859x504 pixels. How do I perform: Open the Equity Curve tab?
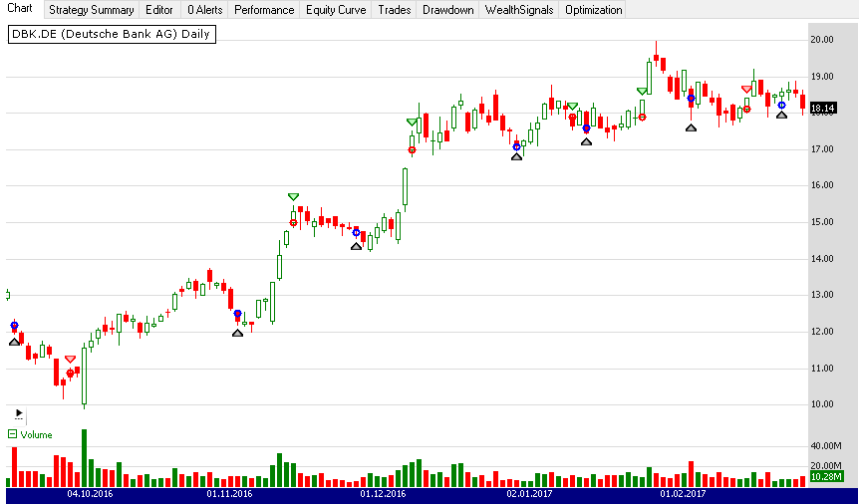coord(336,10)
